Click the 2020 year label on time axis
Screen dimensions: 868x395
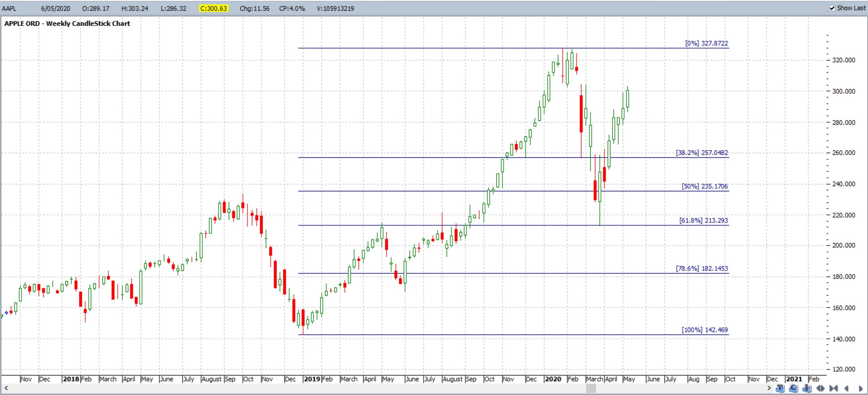(553, 379)
